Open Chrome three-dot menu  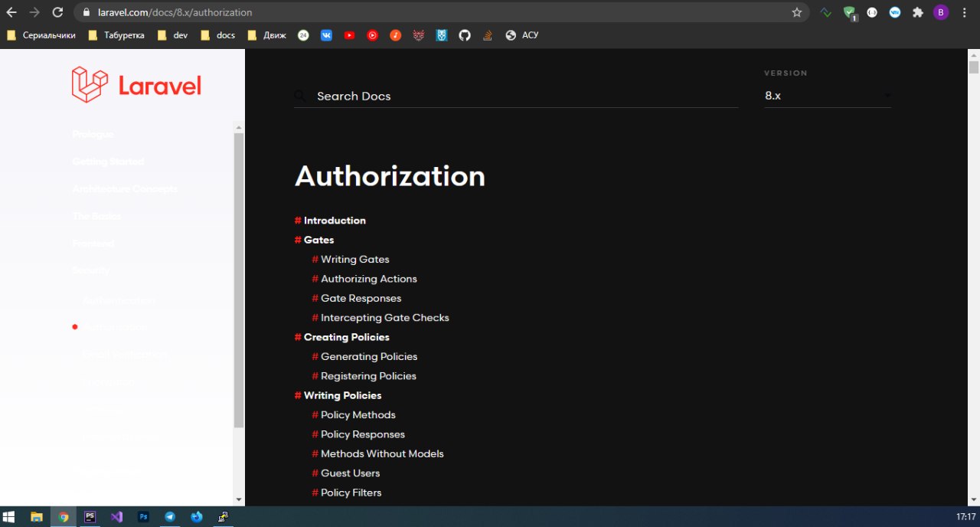click(964, 12)
